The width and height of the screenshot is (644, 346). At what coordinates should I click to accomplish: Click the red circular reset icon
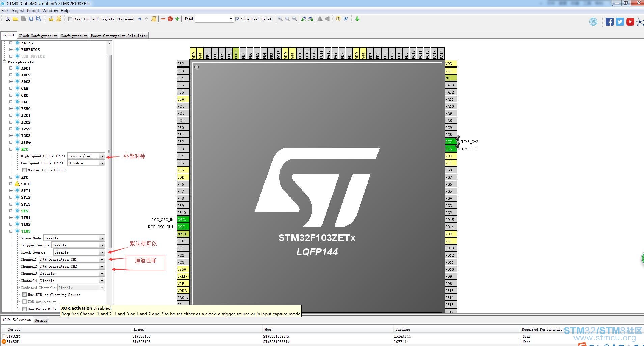170,19
